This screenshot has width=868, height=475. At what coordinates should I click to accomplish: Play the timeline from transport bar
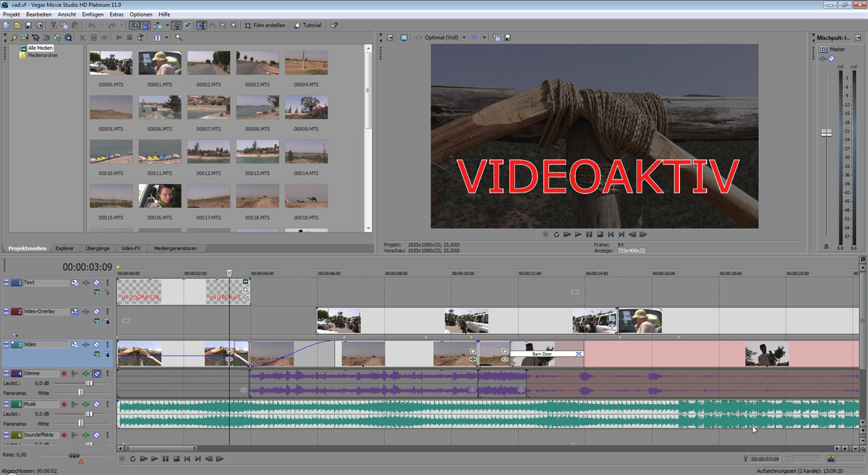click(154, 458)
